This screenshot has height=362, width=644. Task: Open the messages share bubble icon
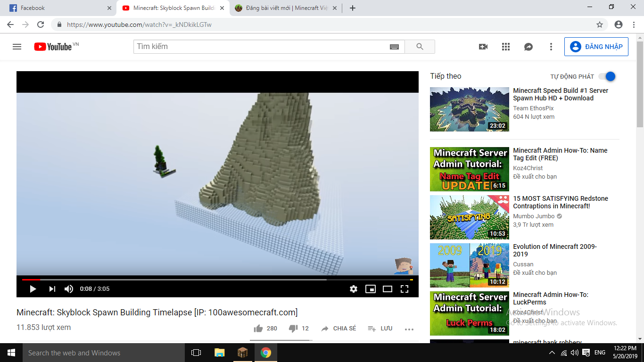(x=528, y=47)
